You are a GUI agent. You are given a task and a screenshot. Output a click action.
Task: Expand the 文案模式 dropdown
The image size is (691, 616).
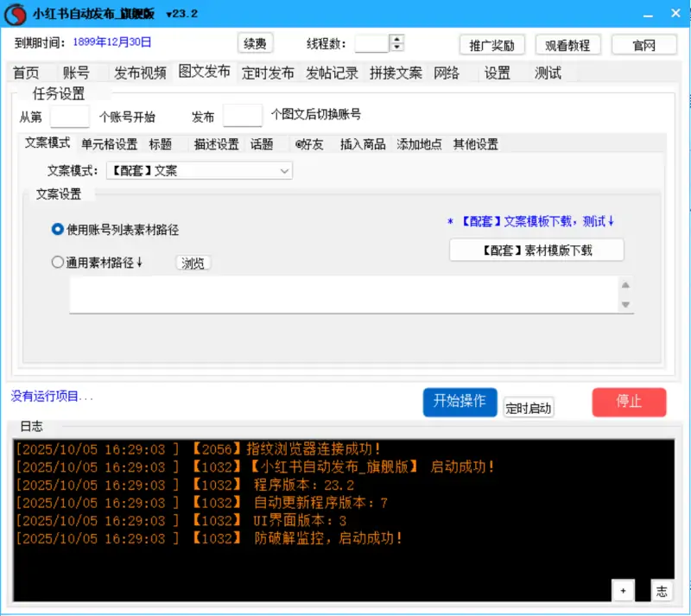[284, 171]
